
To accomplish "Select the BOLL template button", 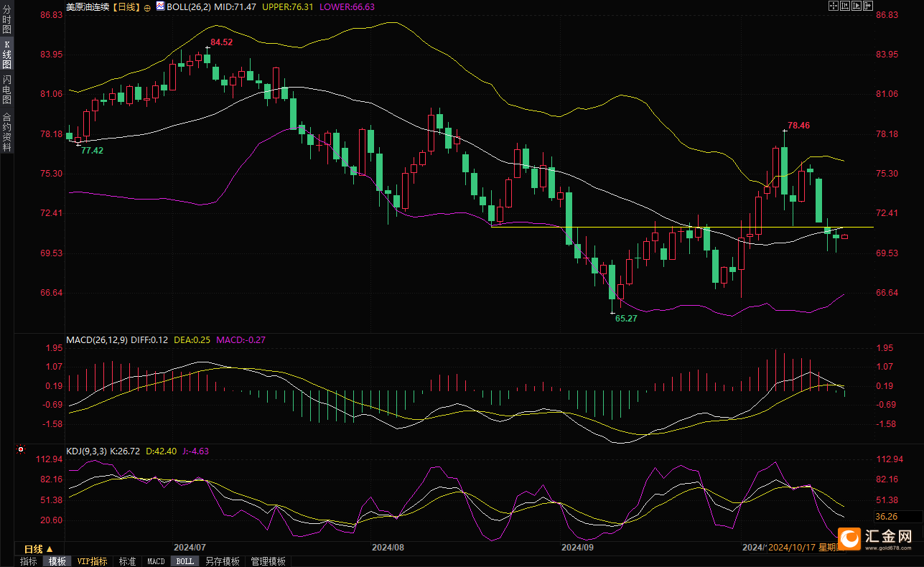I will tap(185, 561).
